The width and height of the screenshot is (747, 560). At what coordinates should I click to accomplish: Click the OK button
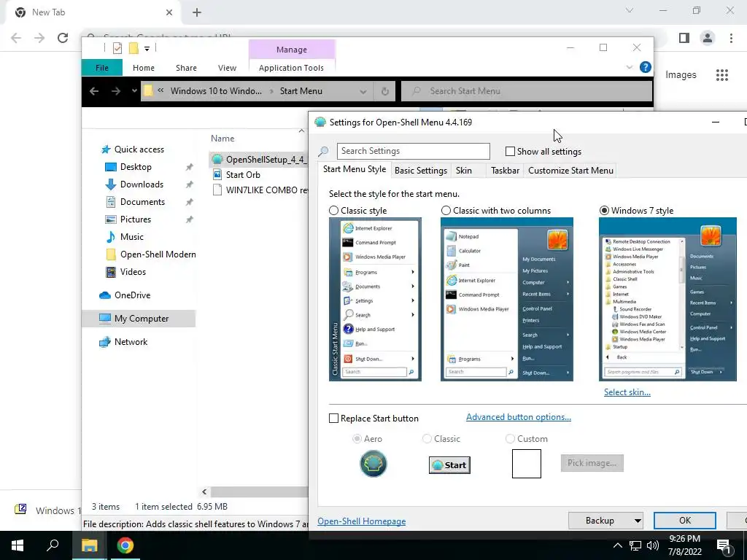click(684, 521)
